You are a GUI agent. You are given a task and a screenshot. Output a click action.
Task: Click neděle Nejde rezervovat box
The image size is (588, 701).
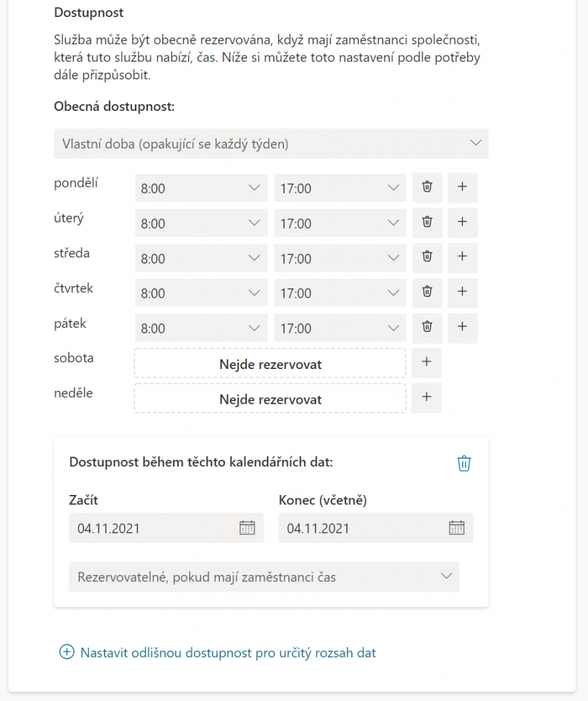(270, 398)
